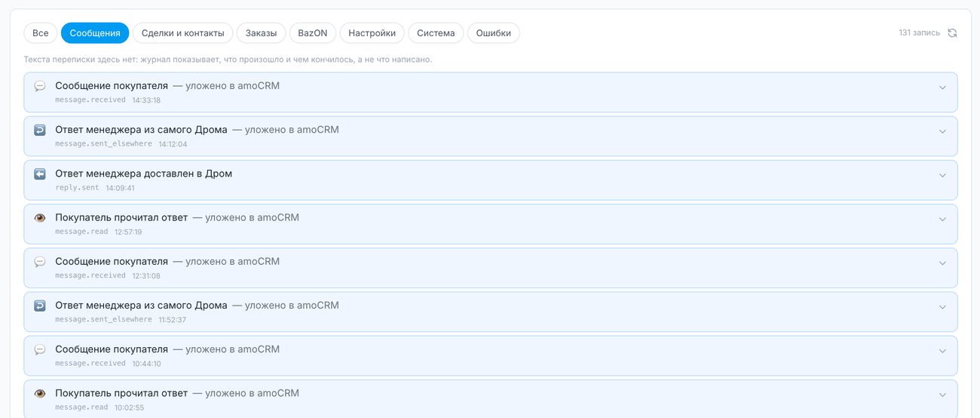Click Ответ менеджера доставлен в Дром title
This screenshot has height=418, width=980.
143,174
